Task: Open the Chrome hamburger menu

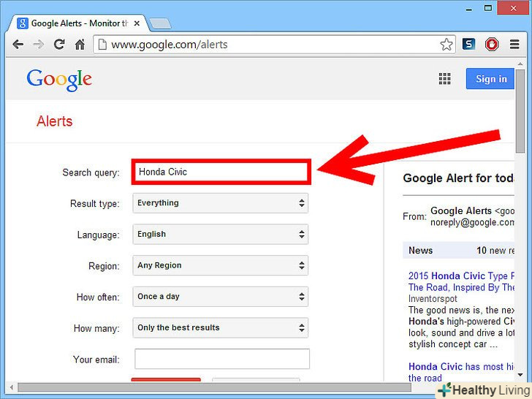Action: [514, 44]
